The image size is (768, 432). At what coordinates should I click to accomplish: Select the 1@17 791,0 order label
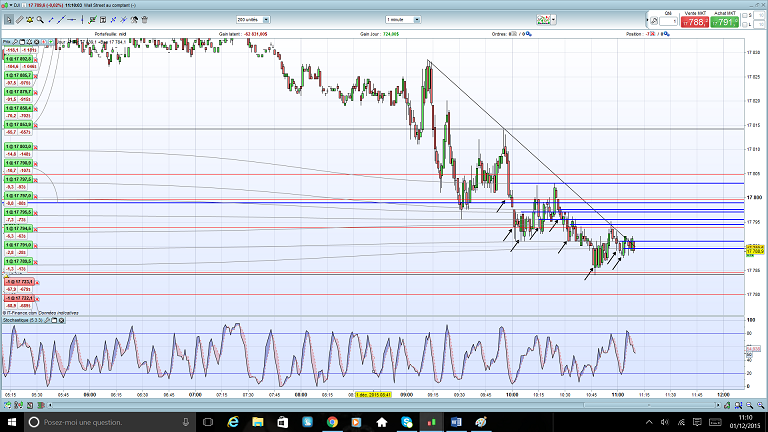pos(19,244)
